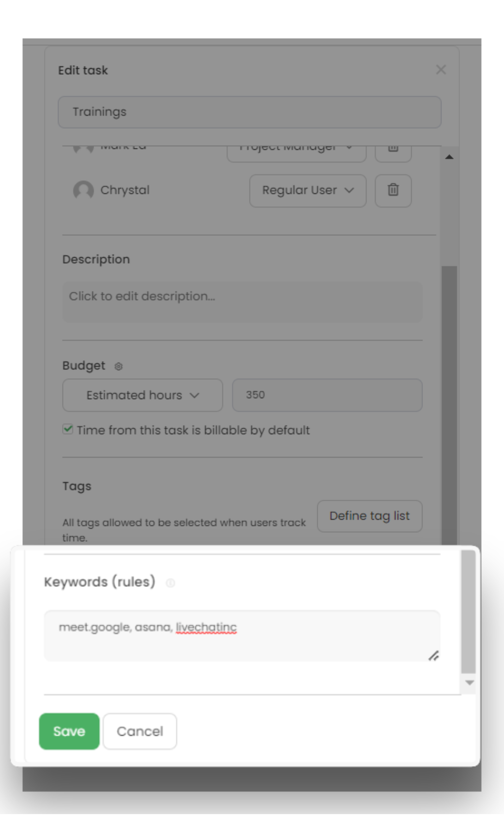Click the keywords textarea resize handle
Image resolution: width=504 pixels, height=830 pixels.
click(x=434, y=655)
